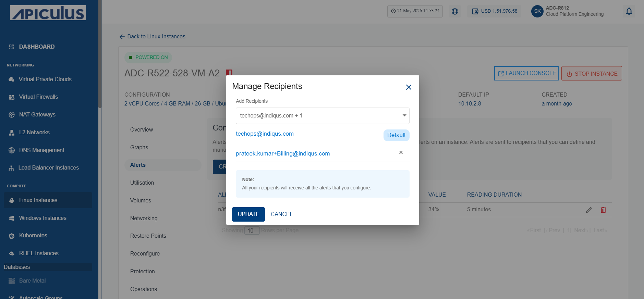This screenshot has height=299, width=644.
Task: Click the DNS Management globe icon
Action: pyautogui.click(x=12, y=150)
